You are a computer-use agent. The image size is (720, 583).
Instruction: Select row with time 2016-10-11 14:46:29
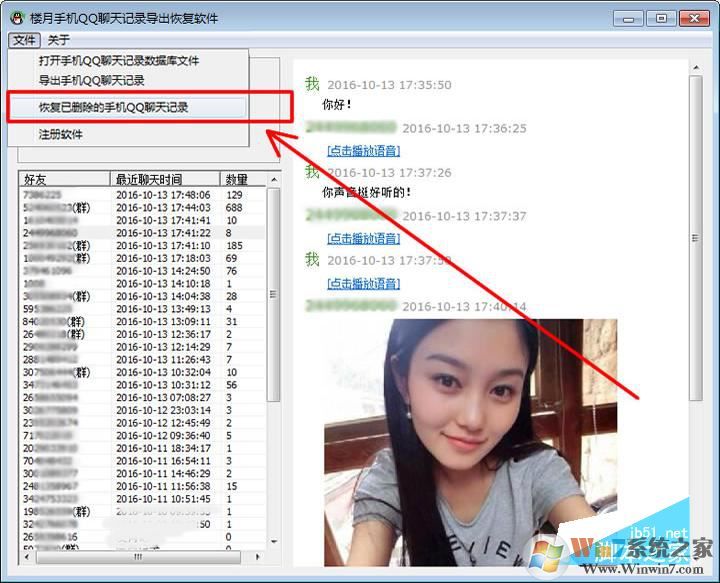[142, 473]
